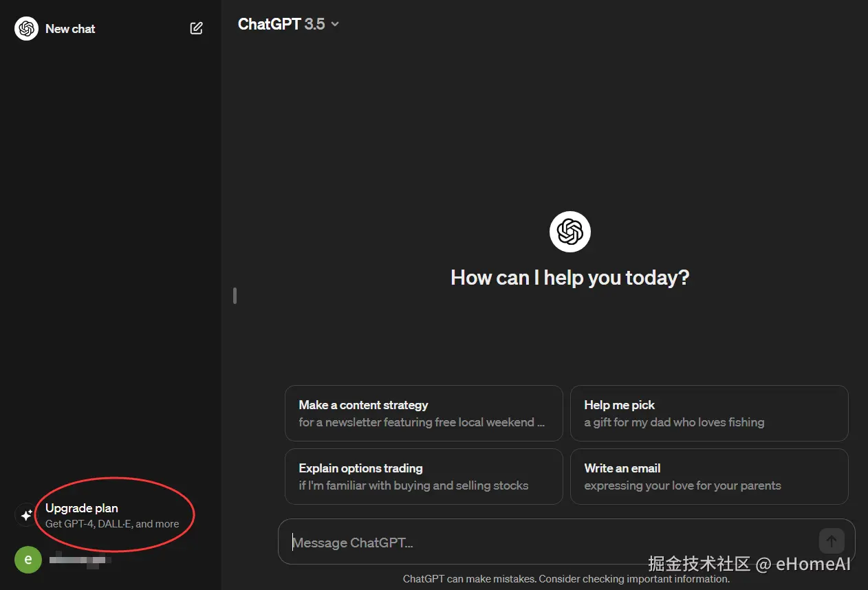The image size is (868, 590).
Task: Click the ChatGPT logo beside New chat
Action: tap(26, 28)
